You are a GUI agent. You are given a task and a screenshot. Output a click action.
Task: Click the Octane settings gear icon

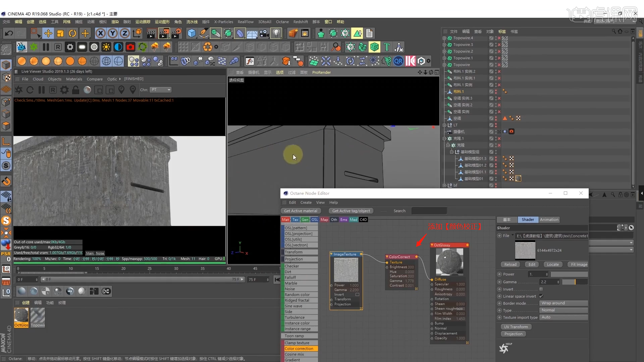[x=70, y=47]
